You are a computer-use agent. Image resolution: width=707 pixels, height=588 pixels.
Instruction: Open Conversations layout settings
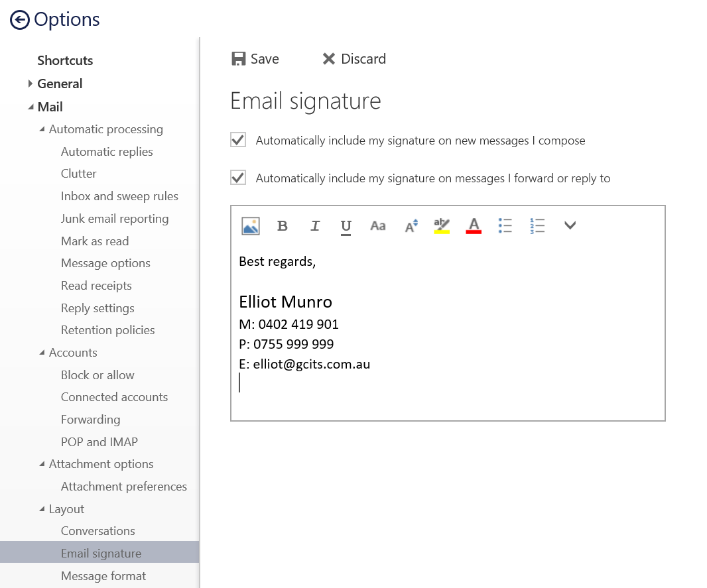[98, 531]
